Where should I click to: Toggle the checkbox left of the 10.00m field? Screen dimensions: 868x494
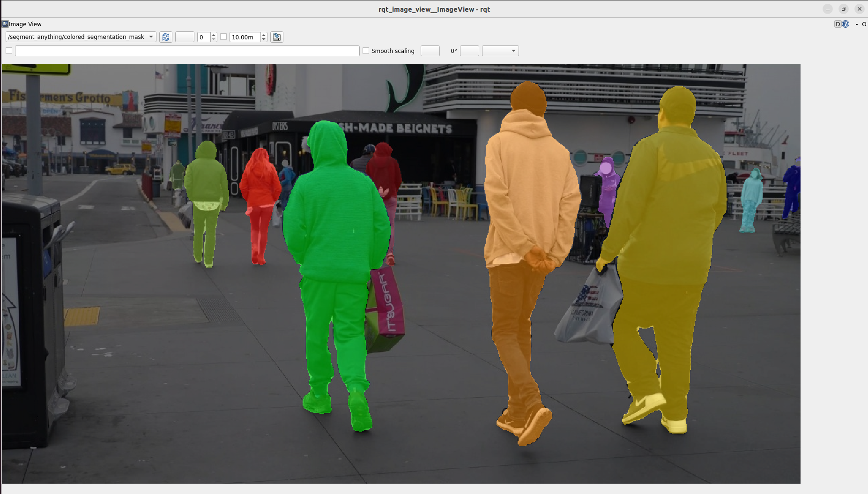coord(224,37)
